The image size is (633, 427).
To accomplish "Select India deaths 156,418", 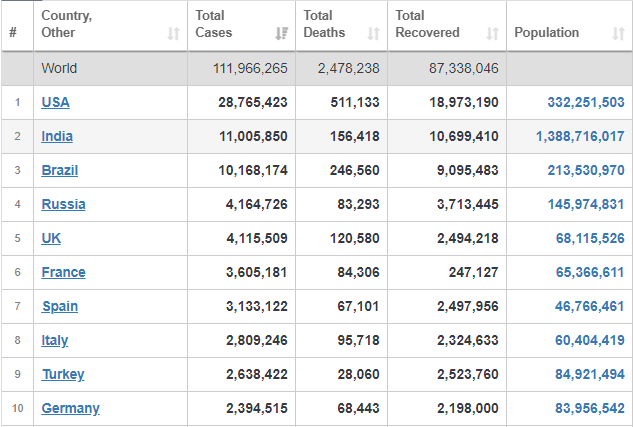I will click(355, 136).
